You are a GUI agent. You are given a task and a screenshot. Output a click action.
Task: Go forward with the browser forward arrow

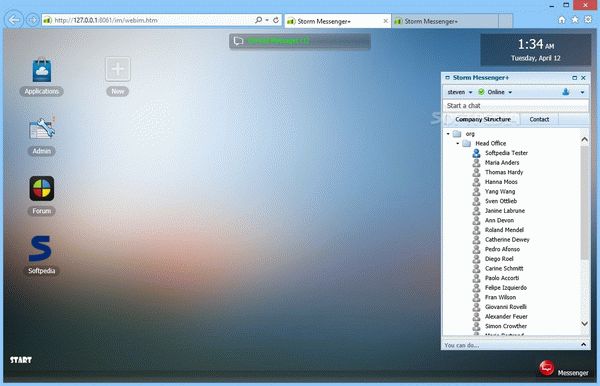[32, 20]
